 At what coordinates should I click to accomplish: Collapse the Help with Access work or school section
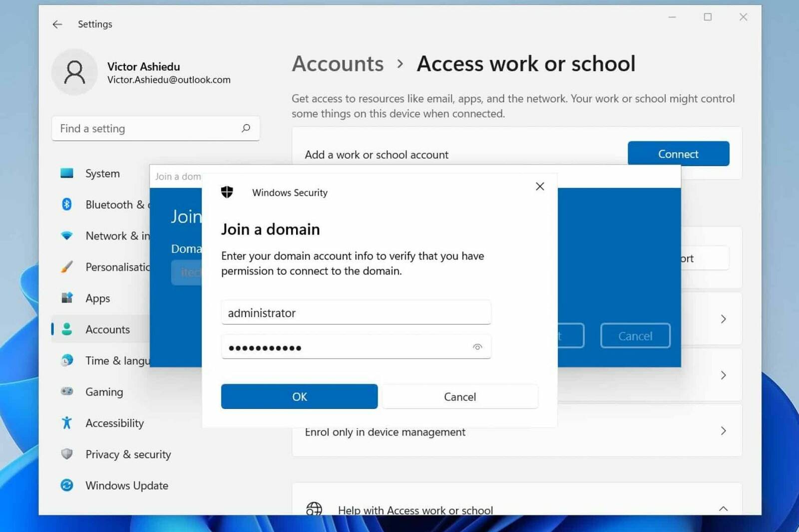point(723,509)
